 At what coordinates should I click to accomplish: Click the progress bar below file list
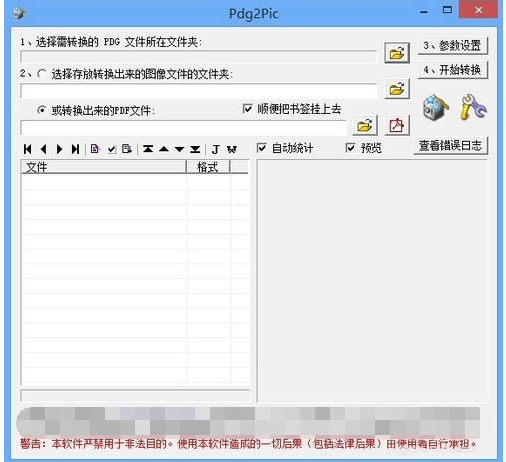tap(135, 395)
